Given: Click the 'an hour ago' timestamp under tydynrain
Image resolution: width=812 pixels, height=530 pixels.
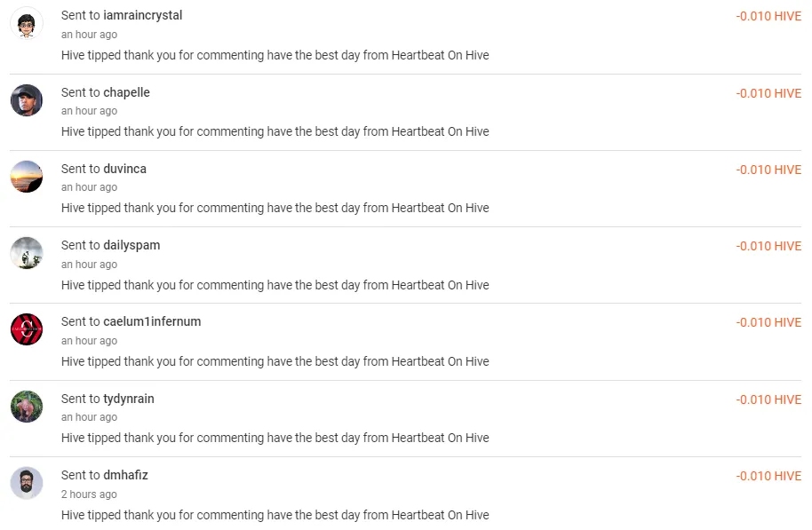Looking at the screenshot, I should coord(89,417).
